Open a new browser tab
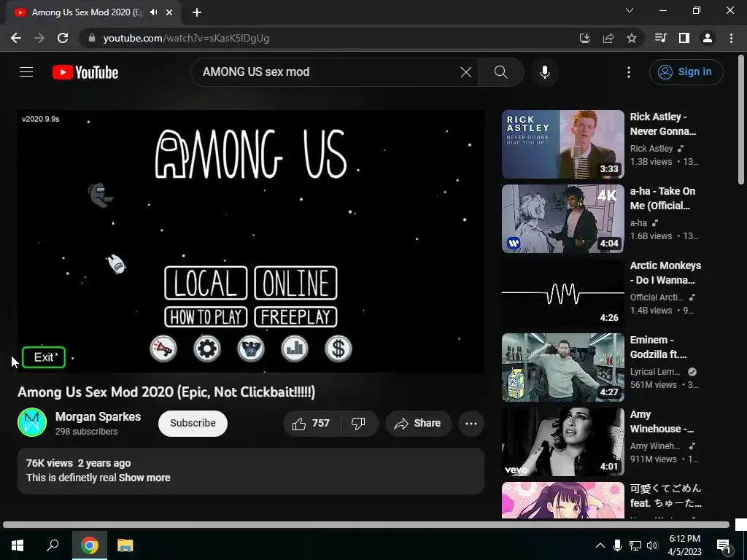This screenshot has height=560, width=747. point(197,12)
